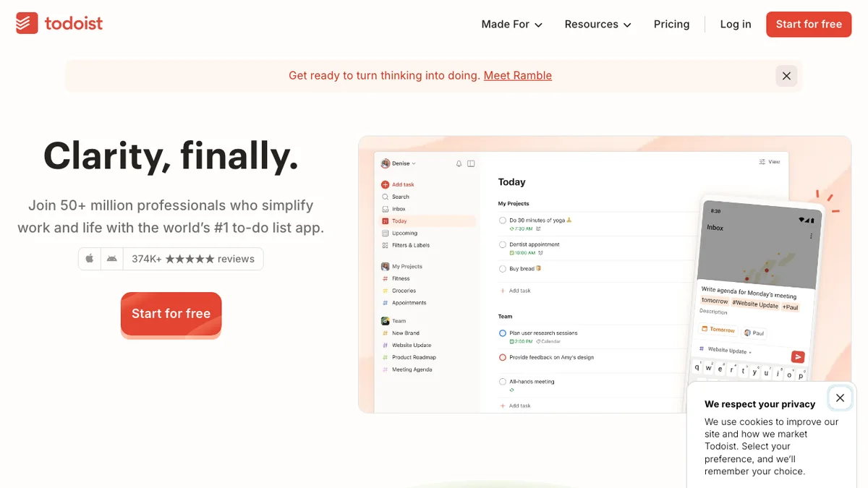The width and height of the screenshot is (868, 488).
Task: Click the Paul assignee chip
Action: coord(754,333)
